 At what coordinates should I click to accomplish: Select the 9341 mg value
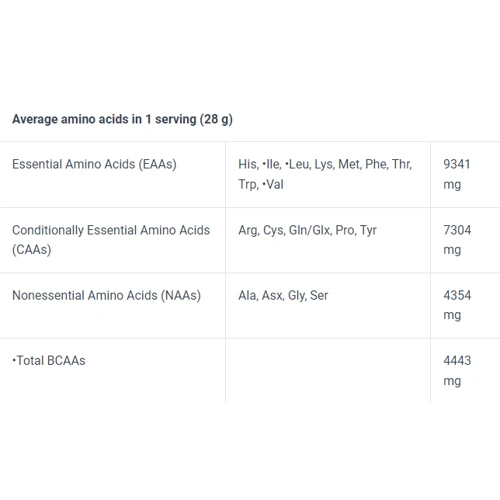point(457,174)
